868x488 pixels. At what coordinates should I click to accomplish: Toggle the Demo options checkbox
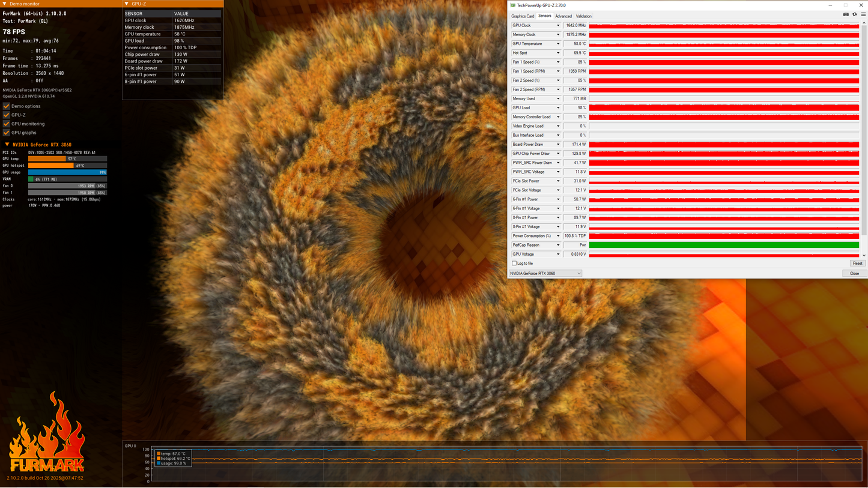pyautogui.click(x=7, y=106)
